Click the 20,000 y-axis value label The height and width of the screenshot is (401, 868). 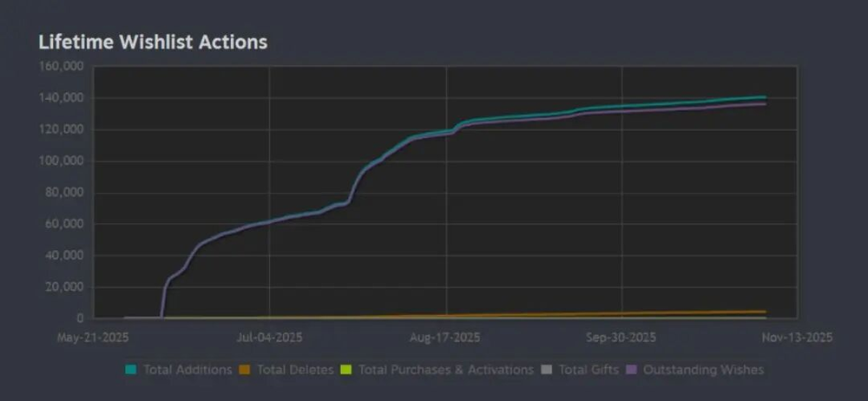tap(64, 287)
